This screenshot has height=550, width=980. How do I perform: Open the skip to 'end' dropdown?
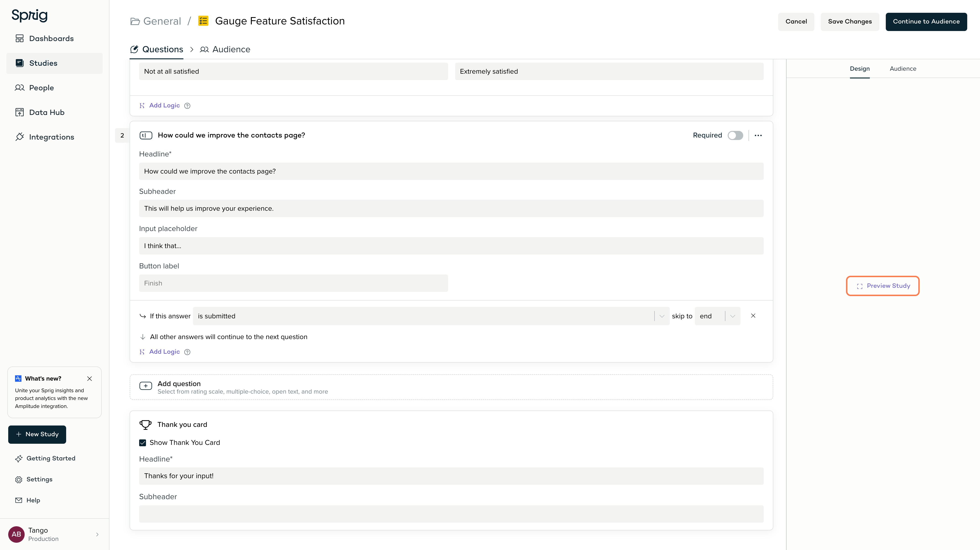[717, 317]
